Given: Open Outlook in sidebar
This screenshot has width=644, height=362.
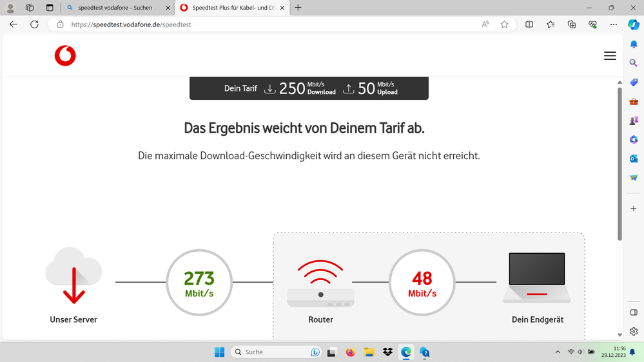Looking at the screenshot, I should (634, 158).
